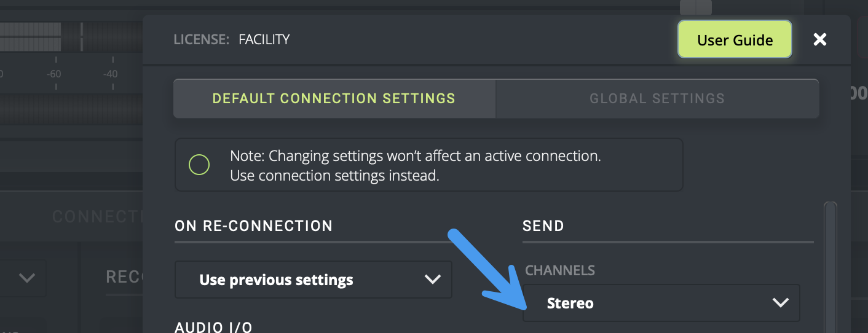Click the note about changing settings
Screen dimensions: 868x333
[x=415, y=165]
